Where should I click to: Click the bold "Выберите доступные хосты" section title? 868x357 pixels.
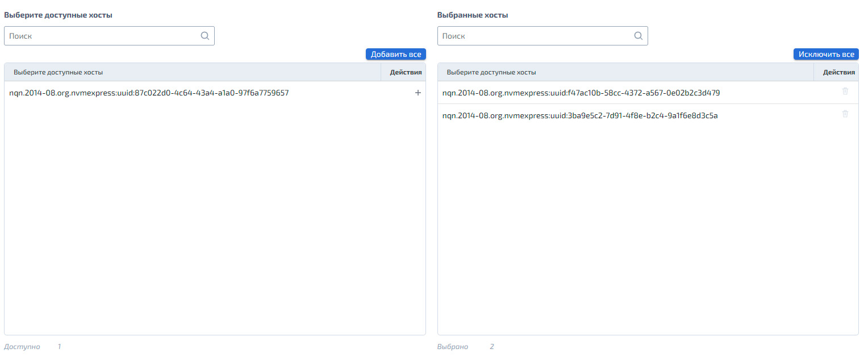click(x=58, y=15)
